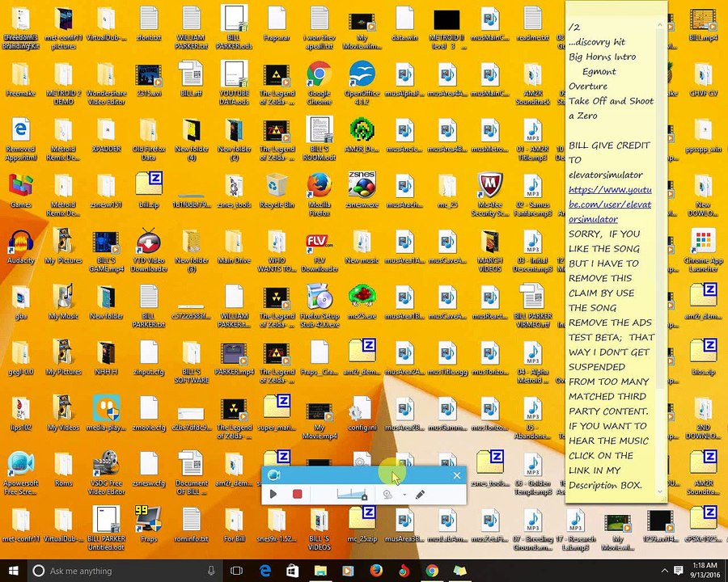Open the elevatorsimulator YouTube link in the note
728x582 pixels.
[x=610, y=205]
